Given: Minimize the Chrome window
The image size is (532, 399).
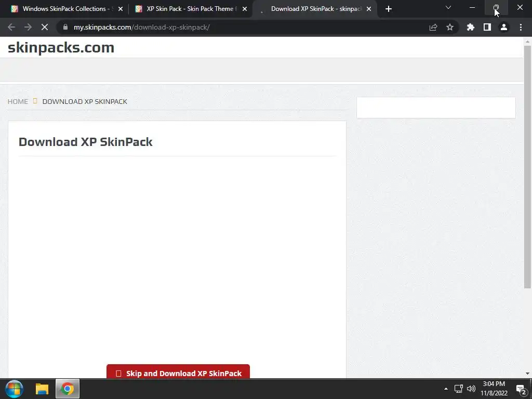Looking at the screenshot, I should point(472,7).
